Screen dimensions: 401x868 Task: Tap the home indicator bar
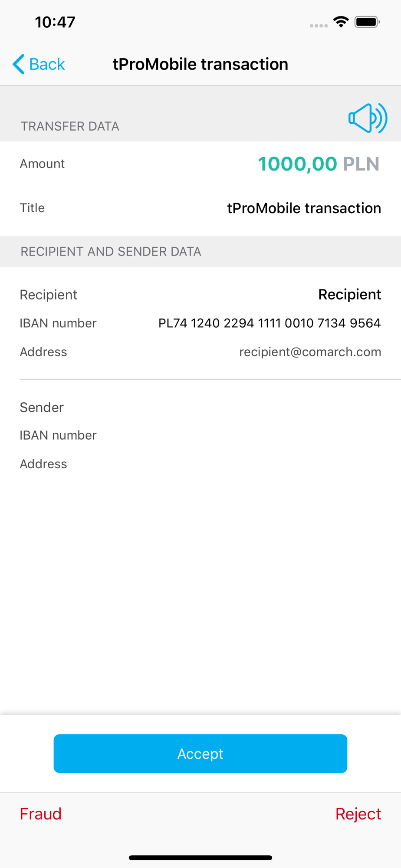point(200,858)
